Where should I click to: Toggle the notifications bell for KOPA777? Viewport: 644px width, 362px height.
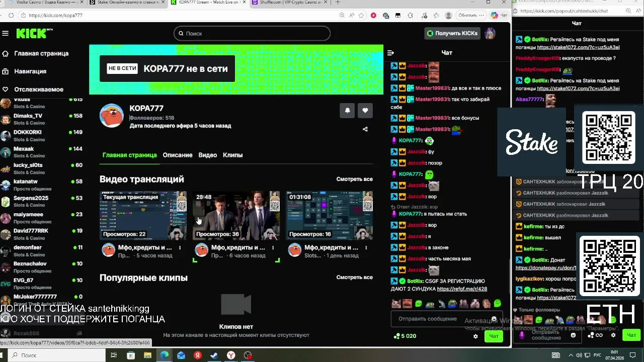(x=347, y=111)
